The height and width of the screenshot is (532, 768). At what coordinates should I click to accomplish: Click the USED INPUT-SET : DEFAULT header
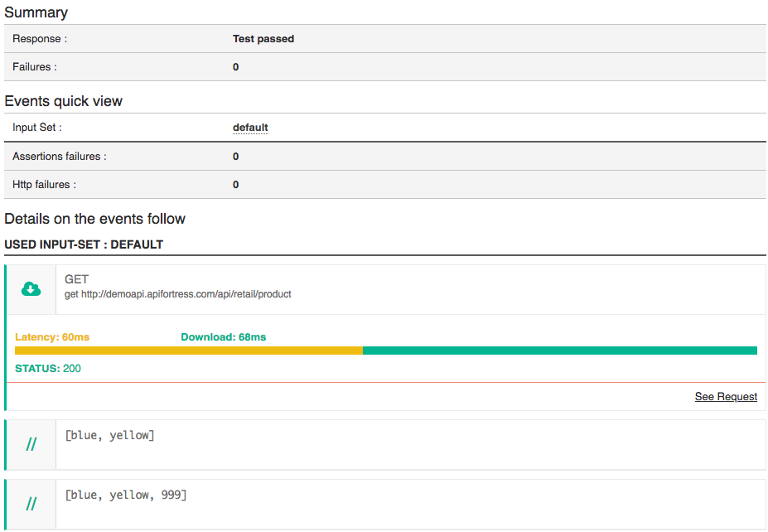[84, 245]
